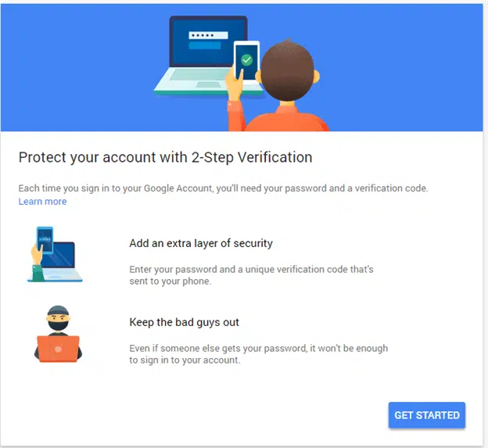Viewport: 488px width, 448px height.
Task: Click the person's head in banner illustration
Action: click(287, 70)
